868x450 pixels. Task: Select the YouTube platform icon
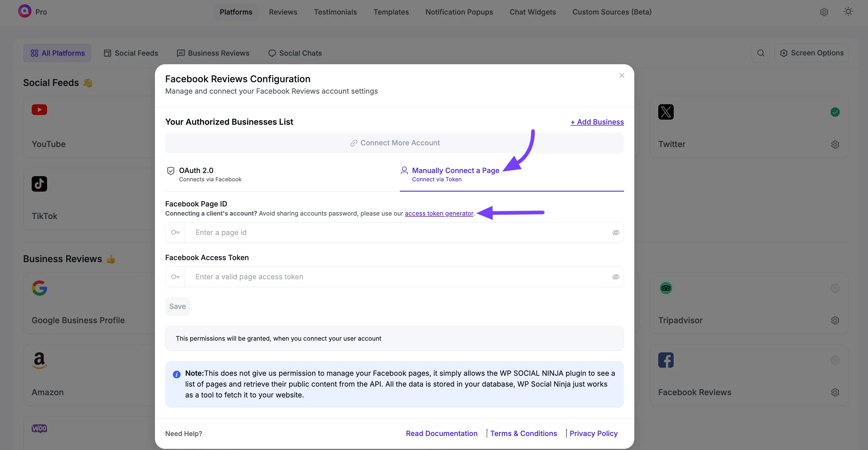pyautogui.click(x=39, y=110)
